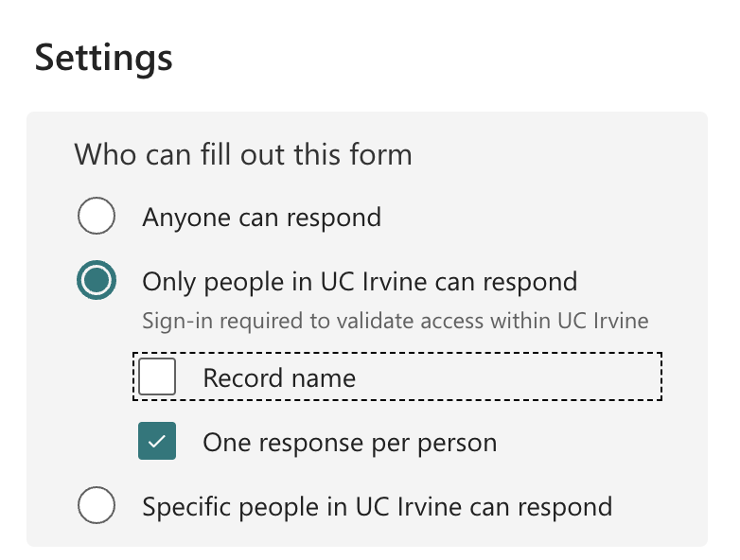Click "Who can fill out this form" heading
Image resolution: width=740 pixels, height=560 pixels.
243,154
